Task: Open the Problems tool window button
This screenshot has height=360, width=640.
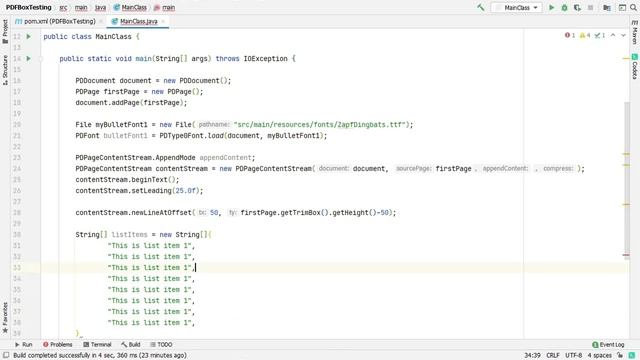Action: (58, 344)
